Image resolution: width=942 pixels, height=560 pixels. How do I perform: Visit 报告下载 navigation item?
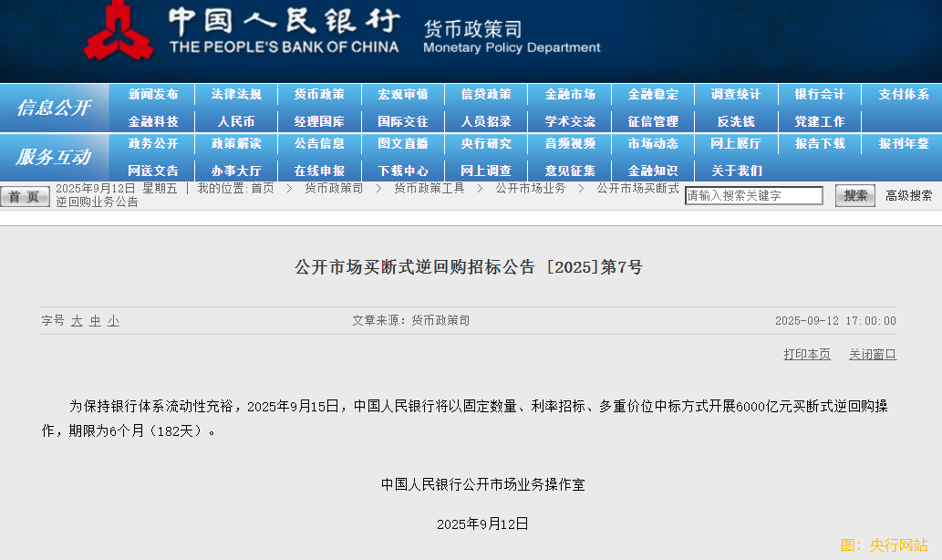click(x=820, y=143)
